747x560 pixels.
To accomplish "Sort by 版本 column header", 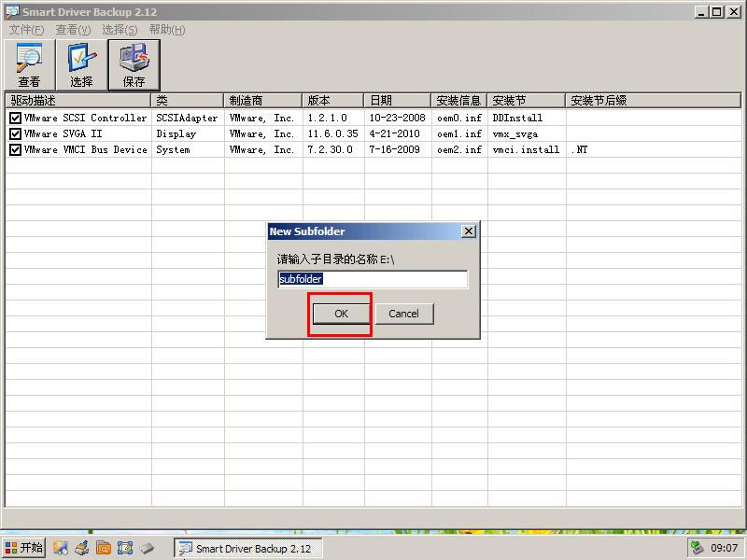I will 333,101.
